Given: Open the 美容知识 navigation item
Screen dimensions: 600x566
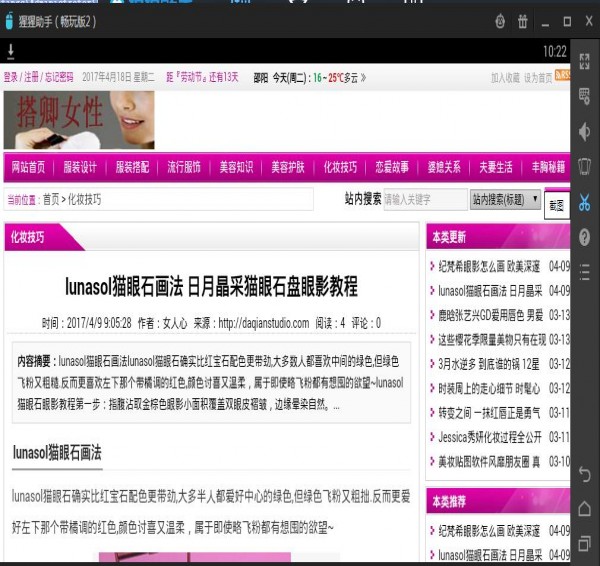Looking at the screenshot, I should coord(236,167).
